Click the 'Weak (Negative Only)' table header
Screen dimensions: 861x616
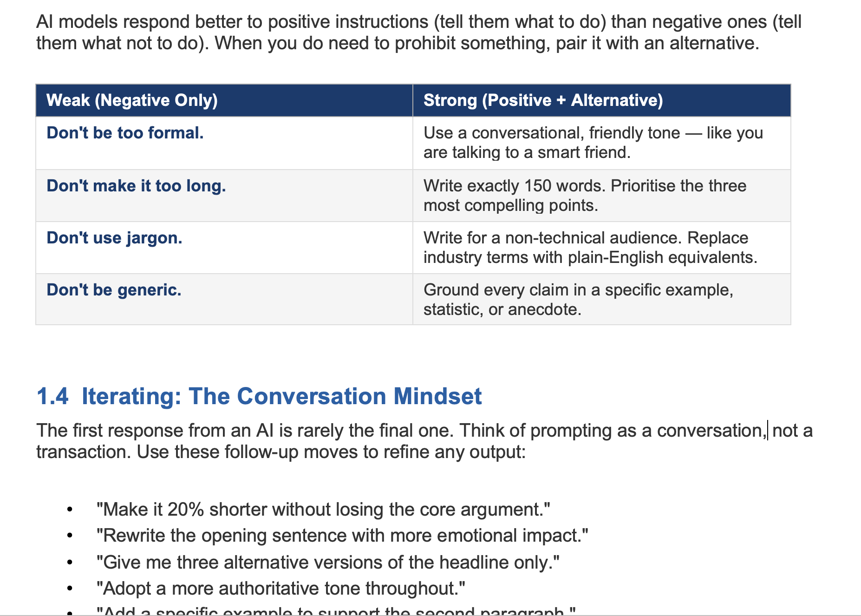pyautogui.click(x=224, y=100)
